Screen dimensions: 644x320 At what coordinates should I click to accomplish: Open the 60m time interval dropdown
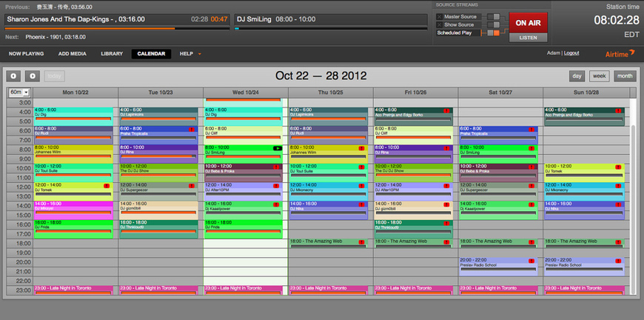tap(19, 92)
